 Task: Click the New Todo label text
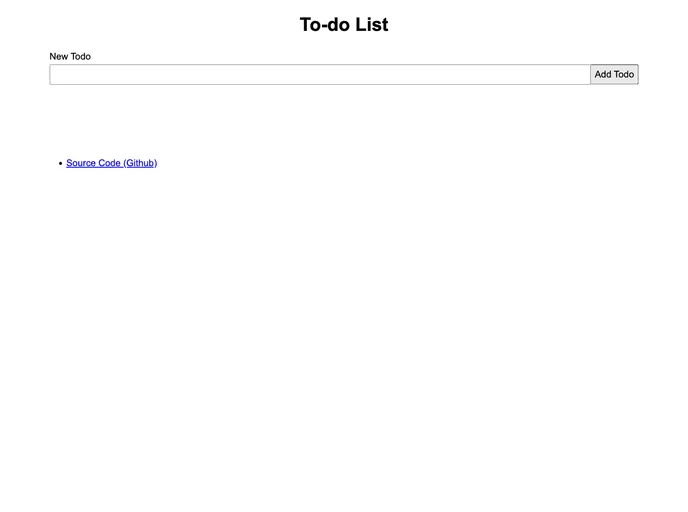(70, 57)
